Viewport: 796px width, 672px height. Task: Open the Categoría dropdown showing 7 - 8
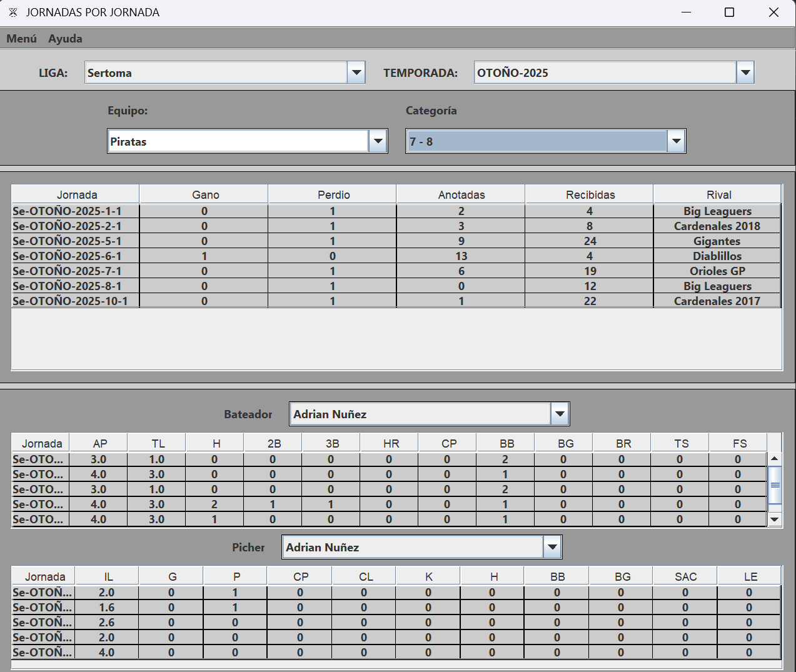(x=676, y=141)
